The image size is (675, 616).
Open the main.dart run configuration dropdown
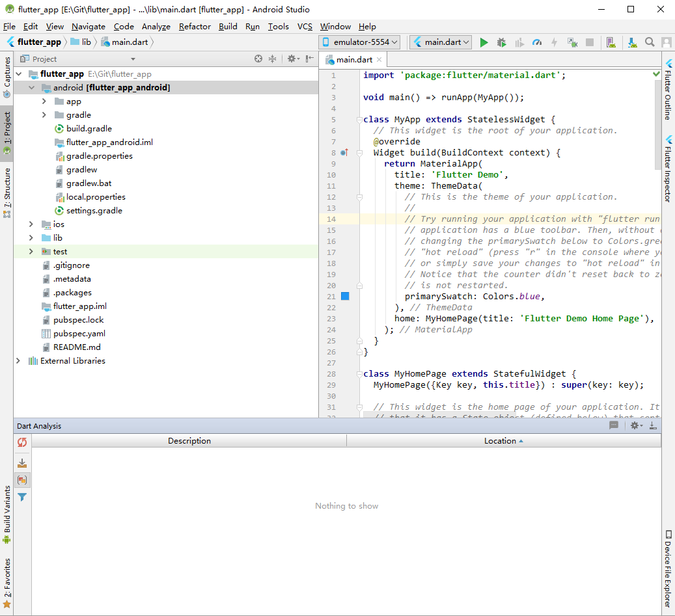coord(441,42)
